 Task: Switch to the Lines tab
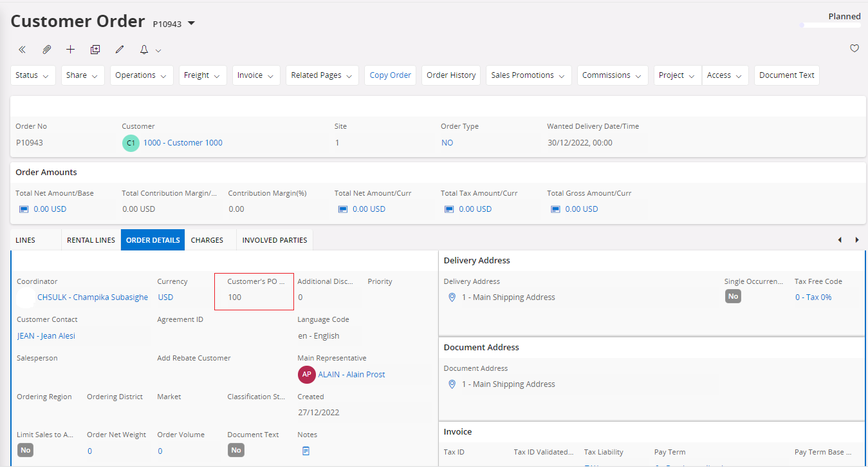[x=26, y=240]
